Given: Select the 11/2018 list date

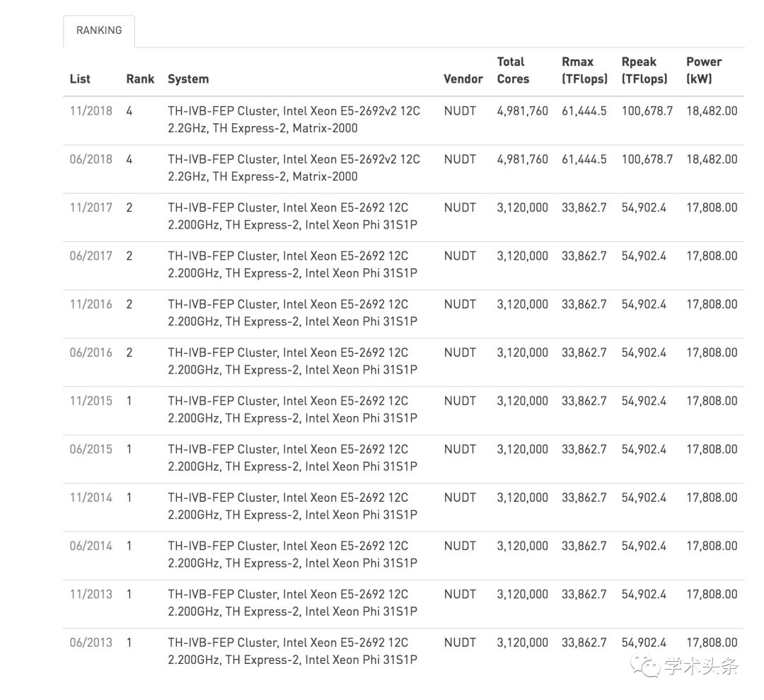Looking at the screenshot, I should click(x=91, y=111).
